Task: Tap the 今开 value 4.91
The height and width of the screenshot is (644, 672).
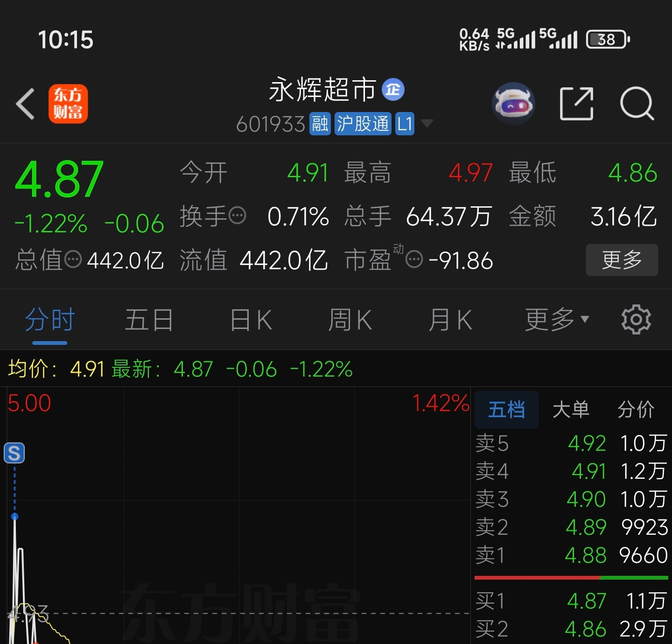Action: click(308, 173)
